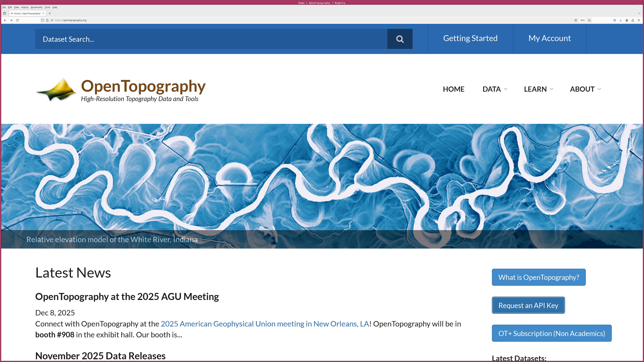This screenshot has height=362, width=644.
Task: Click the magnifying glass search button
Action: (399, 39)
